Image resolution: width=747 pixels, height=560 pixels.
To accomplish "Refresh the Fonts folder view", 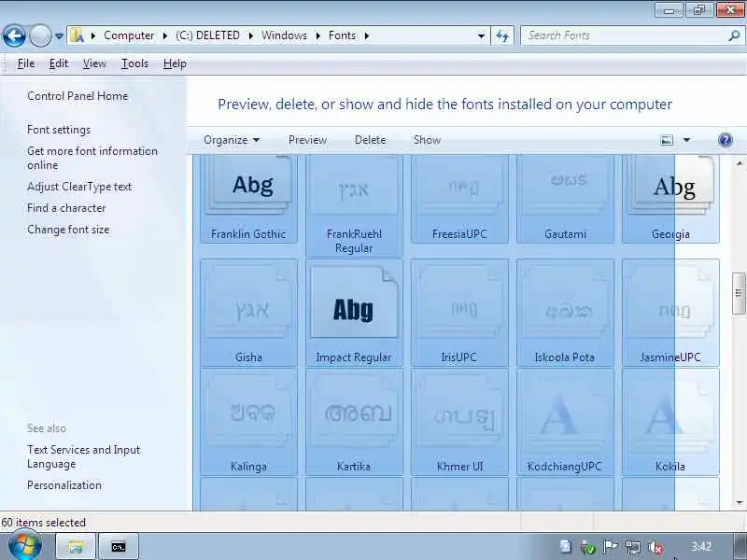I will click(502, 35).
